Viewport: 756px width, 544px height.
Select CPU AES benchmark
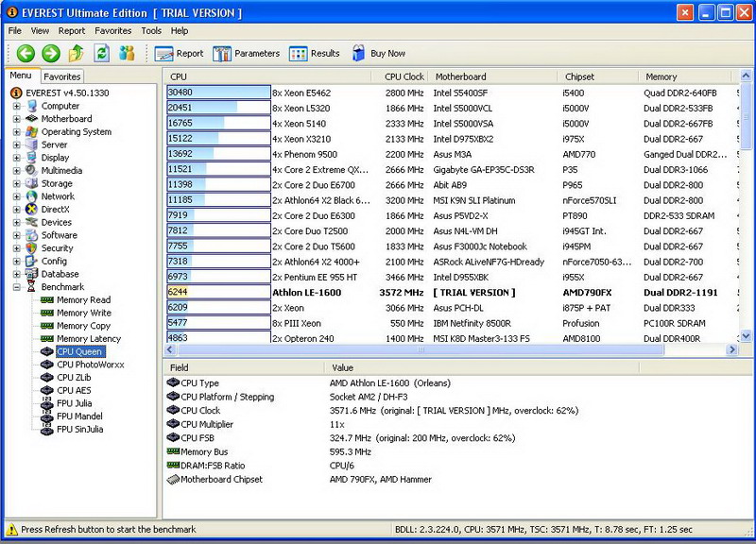click(74, 391)
